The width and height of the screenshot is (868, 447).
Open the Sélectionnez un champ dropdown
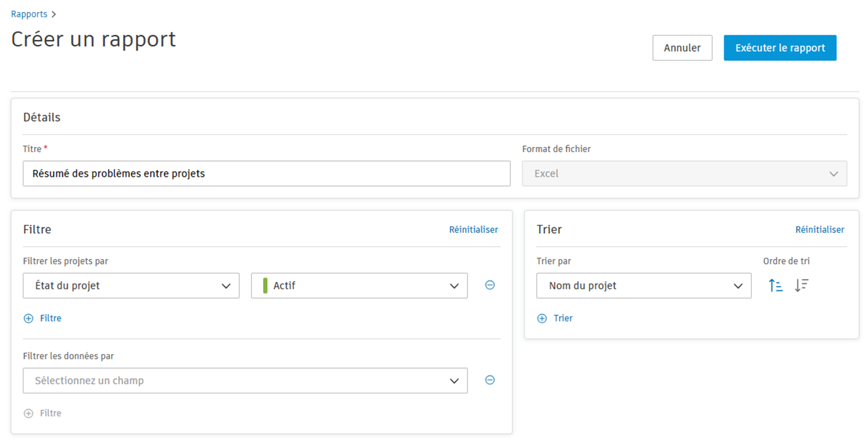coord(245,381)
